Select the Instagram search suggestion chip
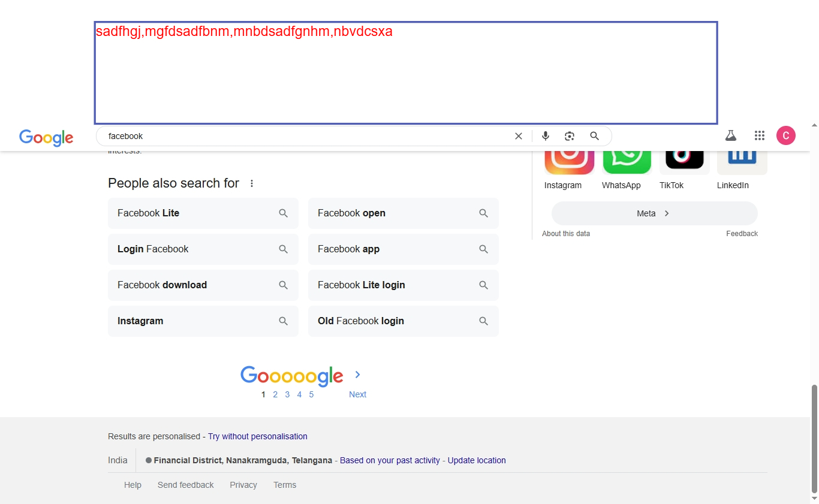819x504 pixels. pyautogui.click(x=203, y=321)
